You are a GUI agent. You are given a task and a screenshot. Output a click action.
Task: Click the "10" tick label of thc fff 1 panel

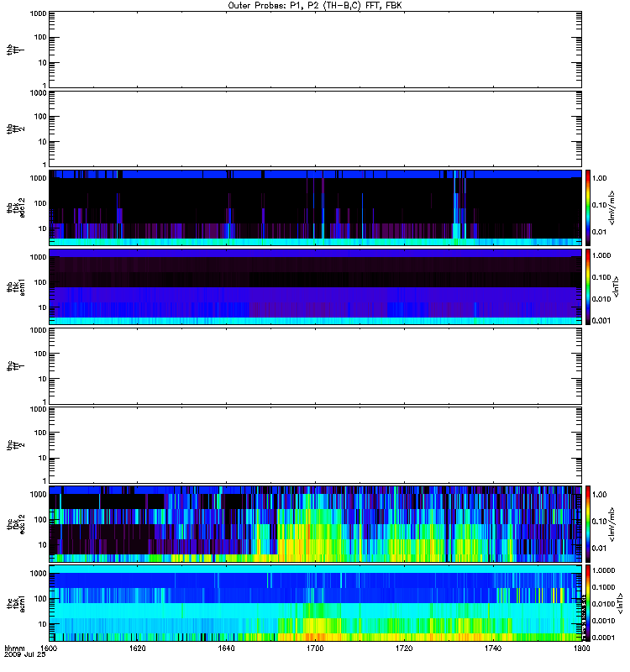pos(43,379)
